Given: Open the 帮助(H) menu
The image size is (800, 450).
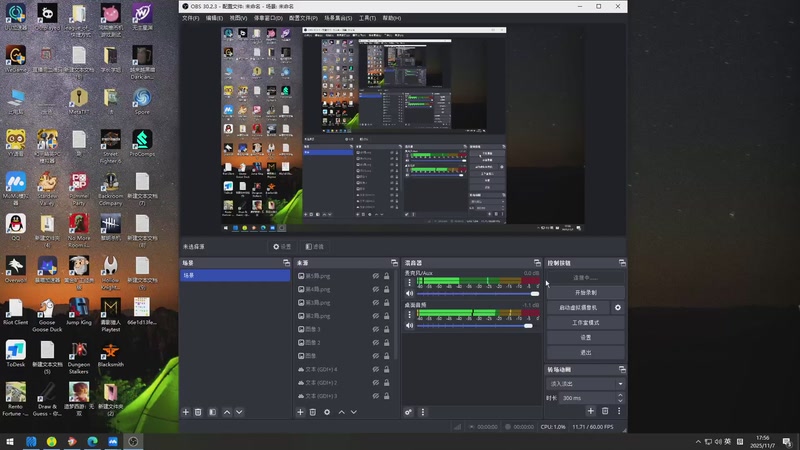Looking at the screenshot, I should pyautogui.click(x=391, y=18).
